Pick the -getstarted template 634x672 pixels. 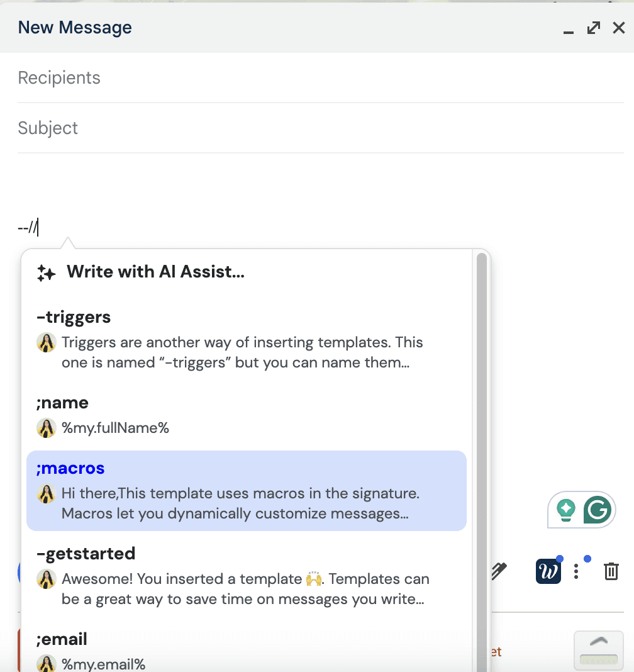247,576
